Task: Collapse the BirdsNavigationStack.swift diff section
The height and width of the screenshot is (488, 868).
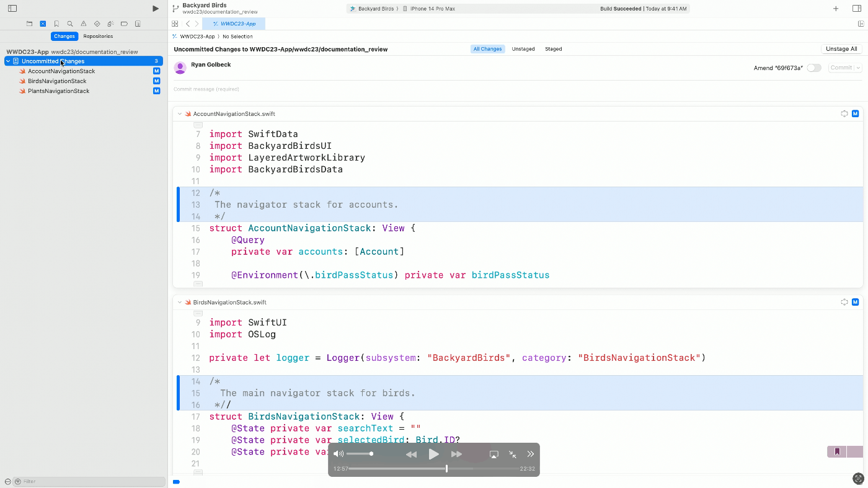Action: [x=179, y=303]
